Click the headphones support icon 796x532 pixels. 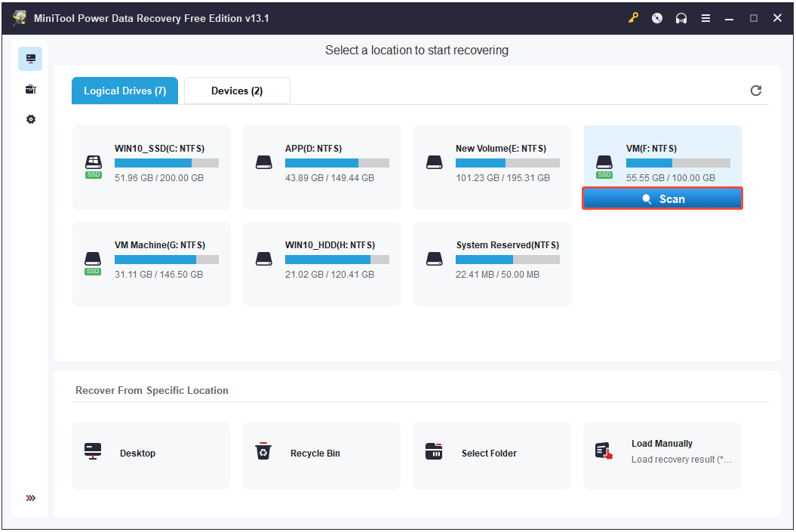[x=681, y=18]
